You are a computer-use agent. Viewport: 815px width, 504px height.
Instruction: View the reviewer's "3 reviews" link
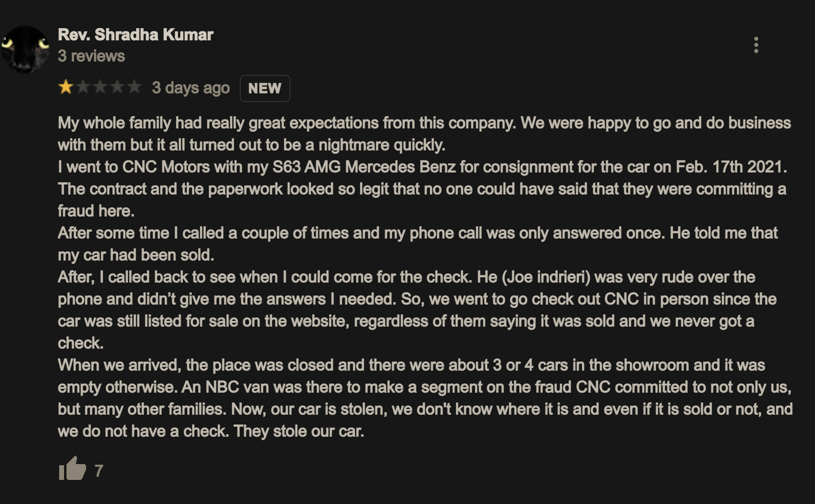(x=91, y=56)
